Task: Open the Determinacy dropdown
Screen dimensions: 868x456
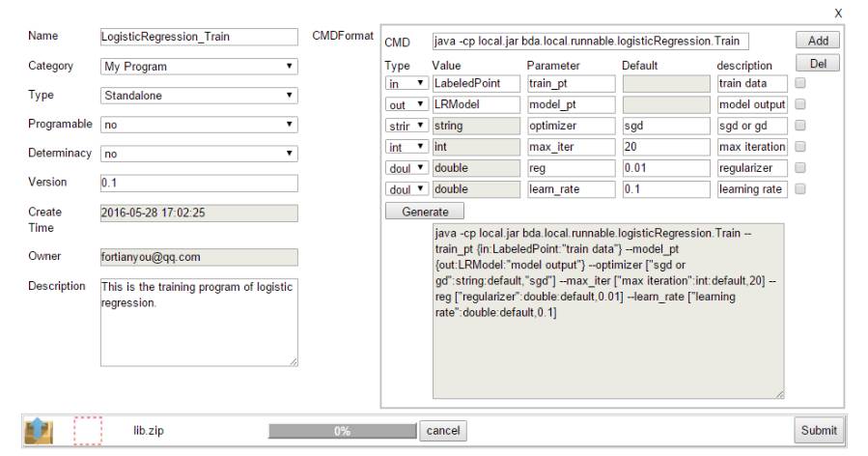Action: (x=199, y=154)
